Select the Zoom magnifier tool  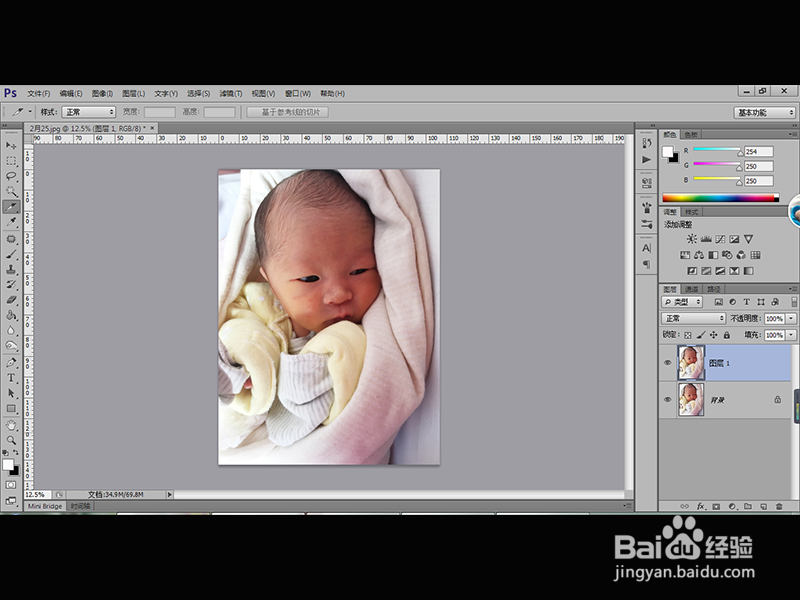[11, 440]
